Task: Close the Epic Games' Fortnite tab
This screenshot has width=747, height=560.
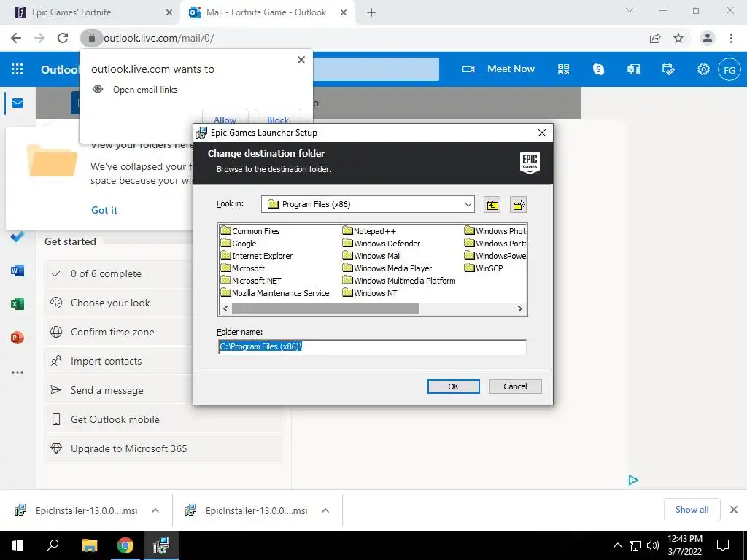Action: tap(169, 12)
